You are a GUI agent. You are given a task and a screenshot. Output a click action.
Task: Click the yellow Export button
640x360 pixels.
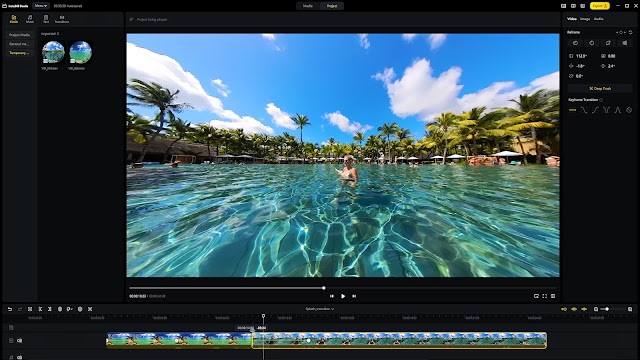point(600,6)
